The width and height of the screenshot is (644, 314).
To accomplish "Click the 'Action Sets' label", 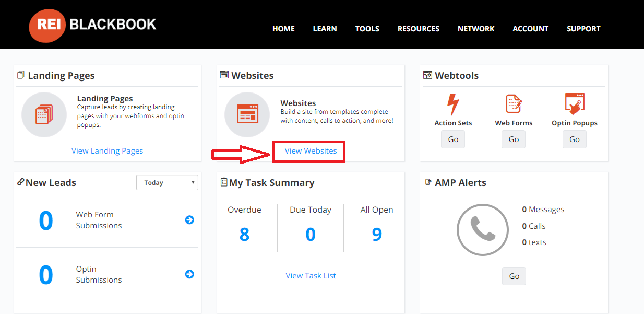I will 453,123.
